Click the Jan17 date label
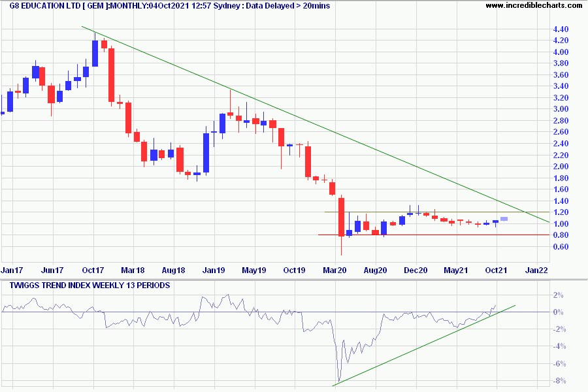The height and width of the screenshot is (392, 588). [x=12, y=270]
